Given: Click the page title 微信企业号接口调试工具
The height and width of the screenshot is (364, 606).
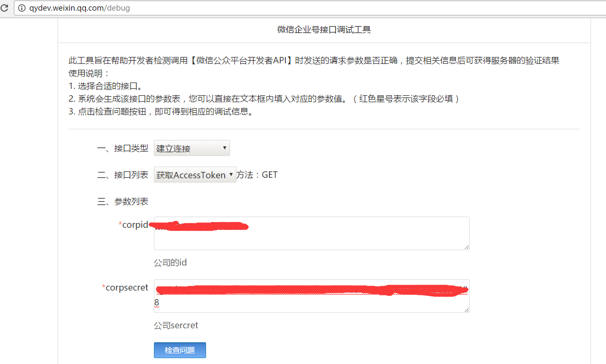Looking at the screenshot, I should (x=324, y=30).
